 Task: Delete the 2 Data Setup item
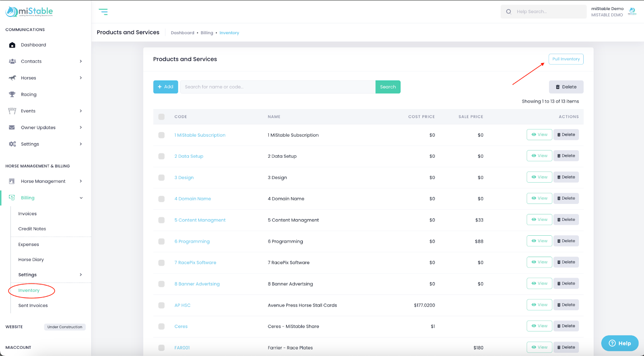[566, 156]
